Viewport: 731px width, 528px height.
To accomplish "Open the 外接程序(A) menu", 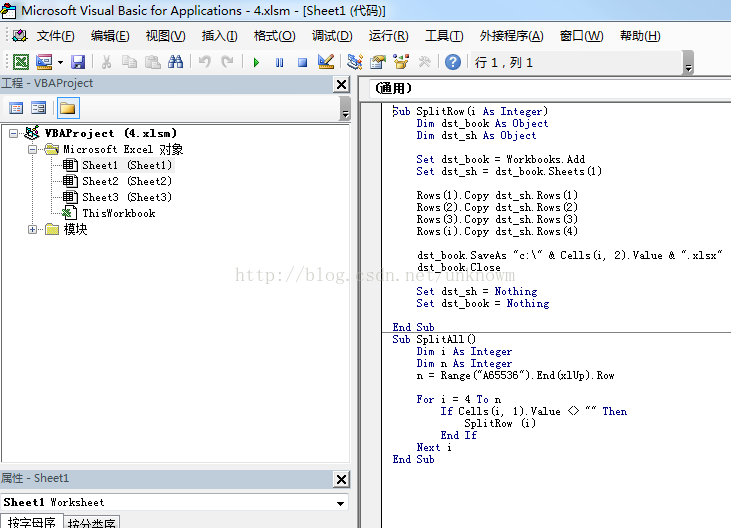I will (x=511, y=36).
